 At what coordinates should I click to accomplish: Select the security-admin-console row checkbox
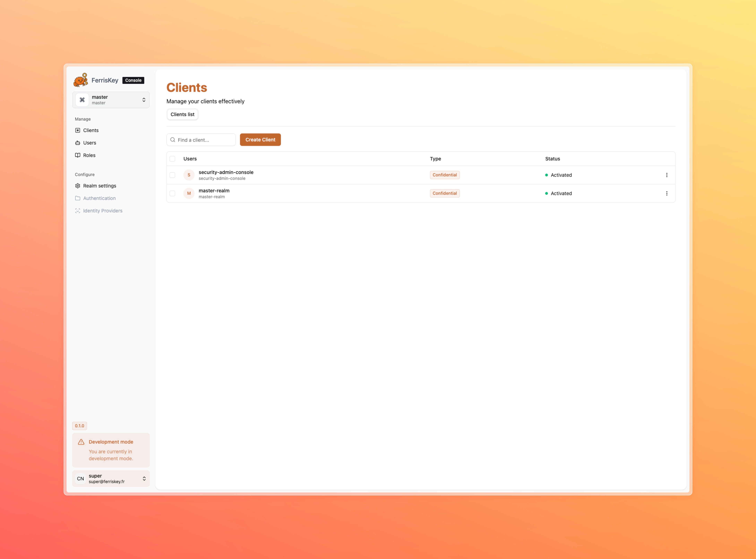172,175
